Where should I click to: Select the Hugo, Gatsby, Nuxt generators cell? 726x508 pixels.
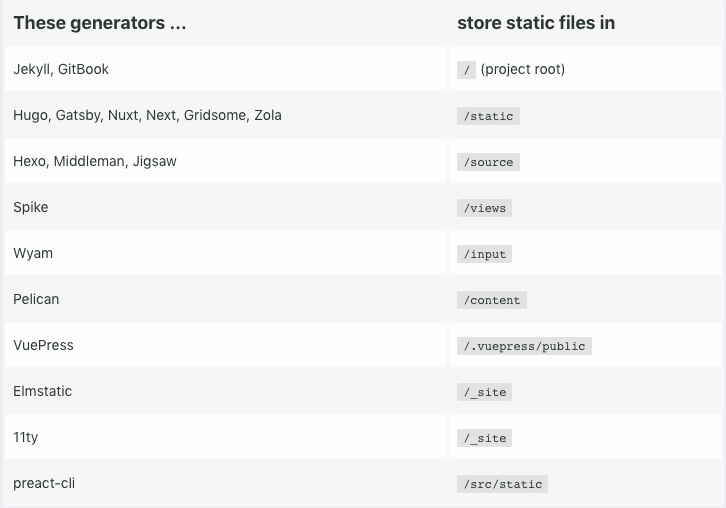coord(148,115)
